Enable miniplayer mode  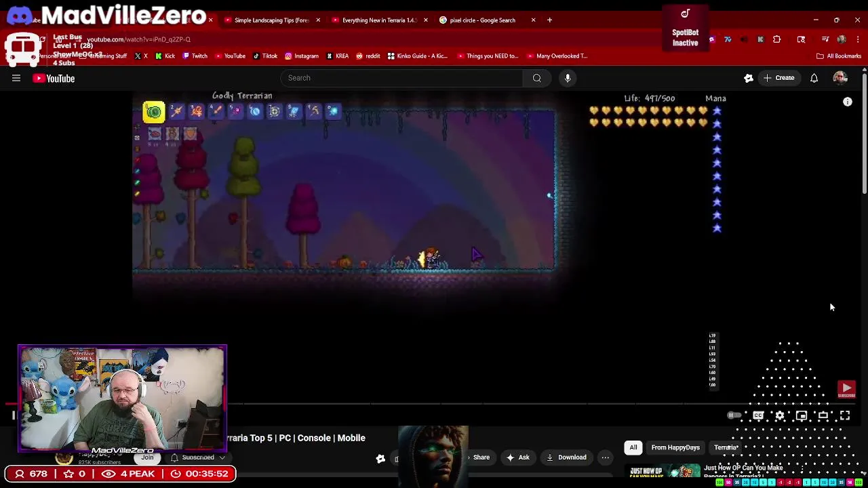click(x=802, y=415)
